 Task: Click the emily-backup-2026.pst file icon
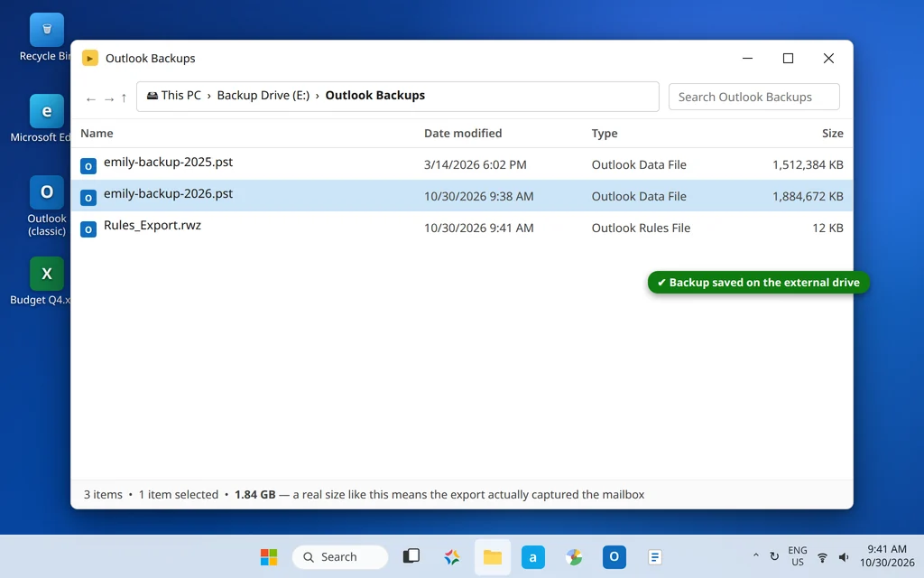[88, 198]
